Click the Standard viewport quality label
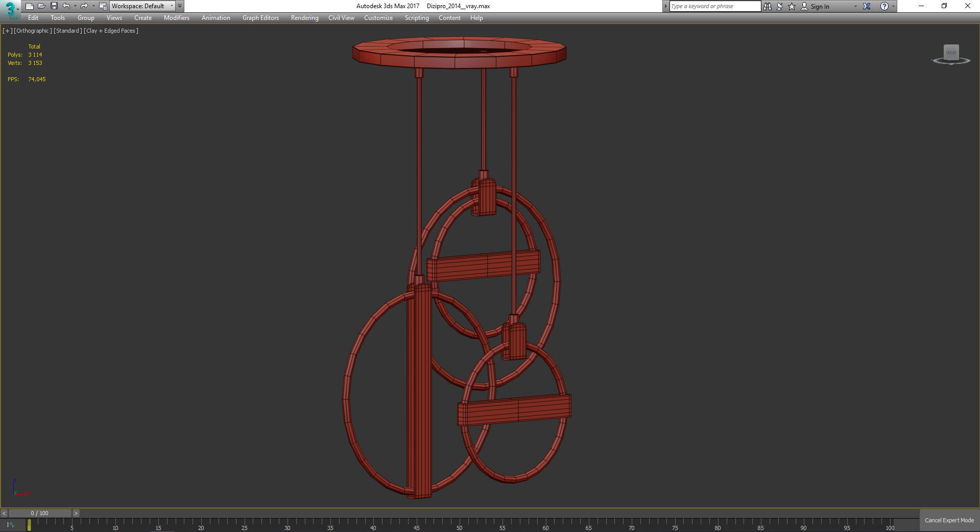 point(68,31)
